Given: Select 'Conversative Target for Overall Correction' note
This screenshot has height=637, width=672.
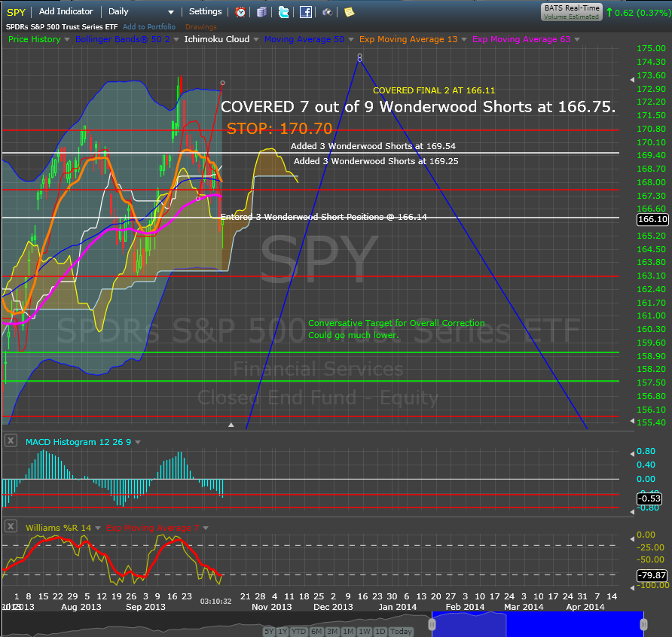Looking at the screenshot, I should [396, 323].
